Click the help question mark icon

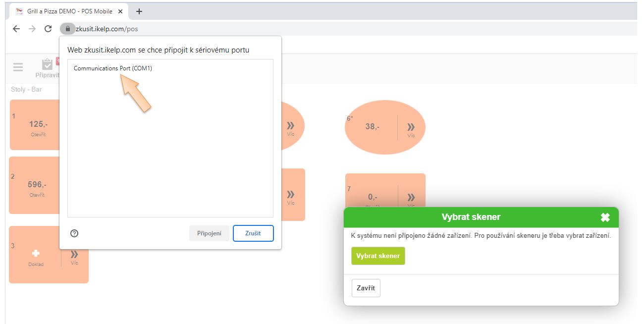(74, 233)
